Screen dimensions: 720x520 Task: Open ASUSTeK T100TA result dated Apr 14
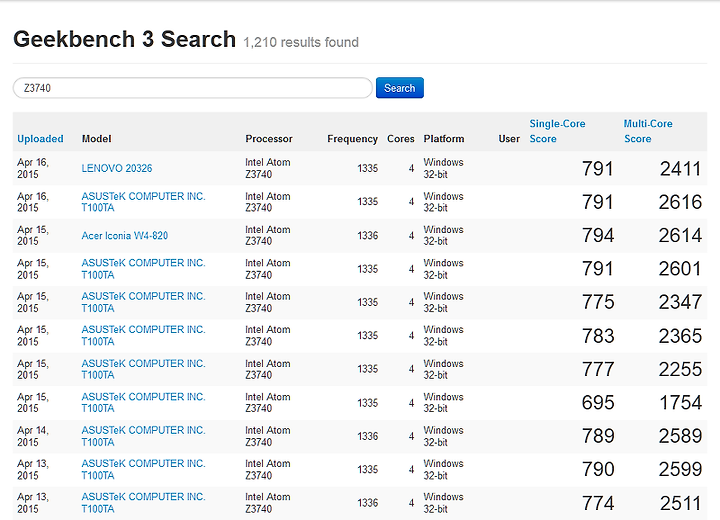[x=143, y=436]
